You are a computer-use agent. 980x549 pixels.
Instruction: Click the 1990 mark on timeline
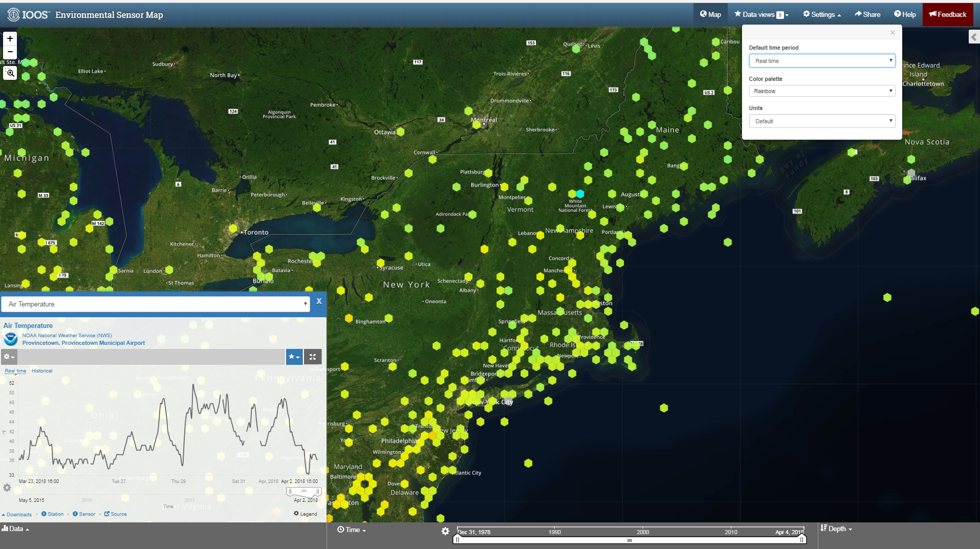[x=555, y=532]
